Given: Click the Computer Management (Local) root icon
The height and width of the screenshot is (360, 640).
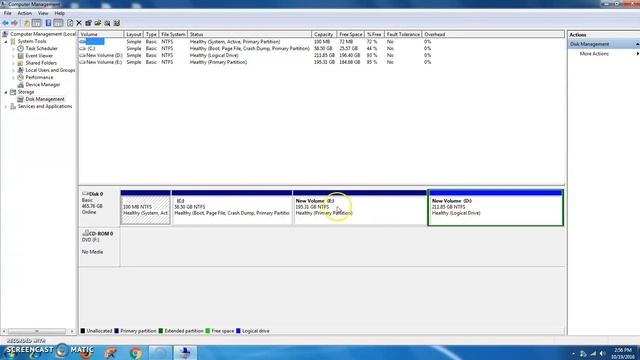Looking at the screenshot, I should [x=5, y=34].
